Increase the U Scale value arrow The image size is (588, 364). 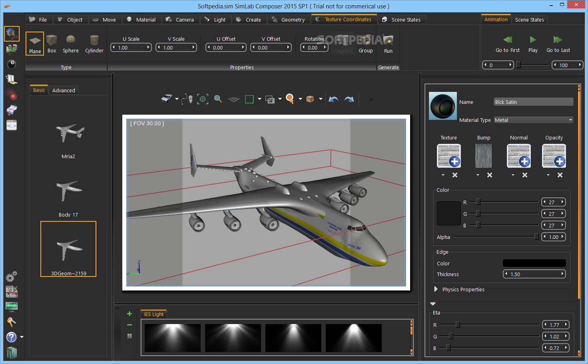[148, 47]
